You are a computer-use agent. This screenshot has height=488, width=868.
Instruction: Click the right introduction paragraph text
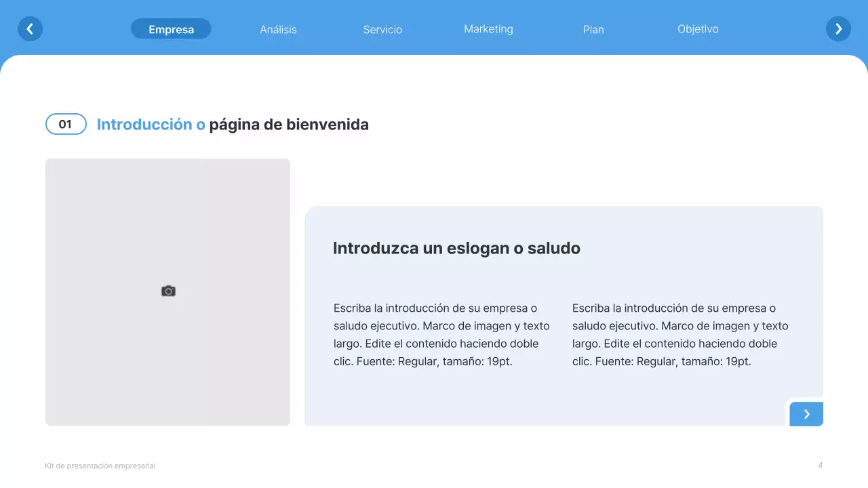coord(679,334)
